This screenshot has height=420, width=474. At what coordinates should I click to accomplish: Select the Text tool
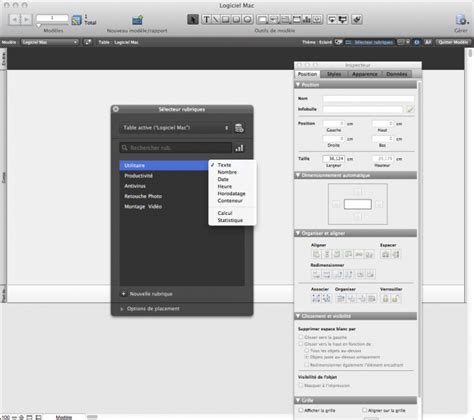click(206, 19)
